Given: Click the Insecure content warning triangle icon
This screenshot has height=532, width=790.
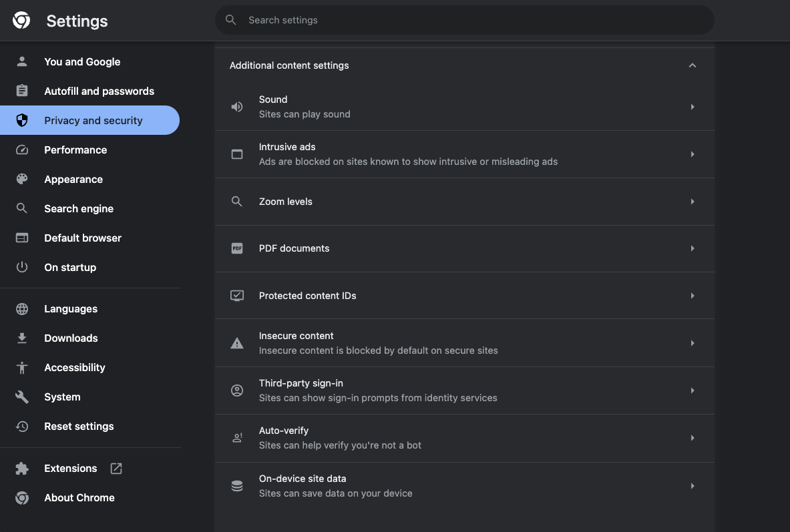Looking at the screenshot, I should pos(237,343).
